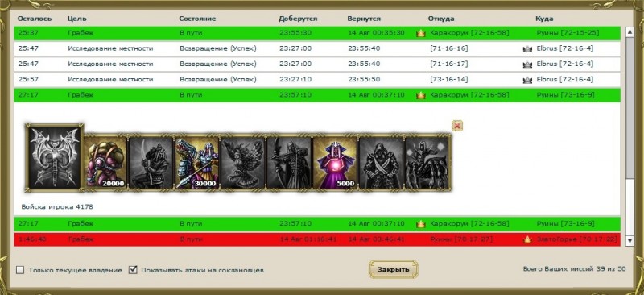Screen dimensions: 644x295
Task: Click the scrollbar down arrow
Action: point(630,240)
